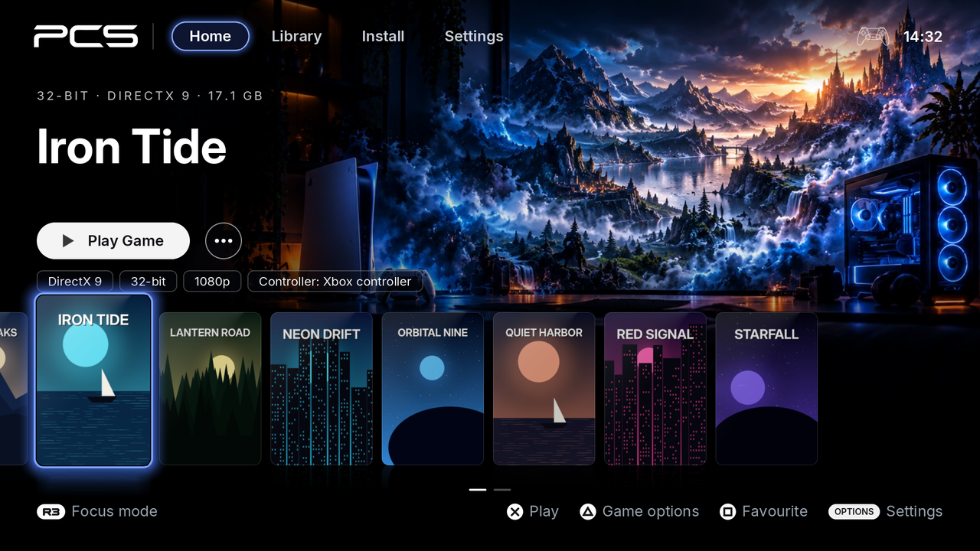Click the Controller: Xbox controller chip
This screenshot has height=551, width=980.
click(335, 282)
